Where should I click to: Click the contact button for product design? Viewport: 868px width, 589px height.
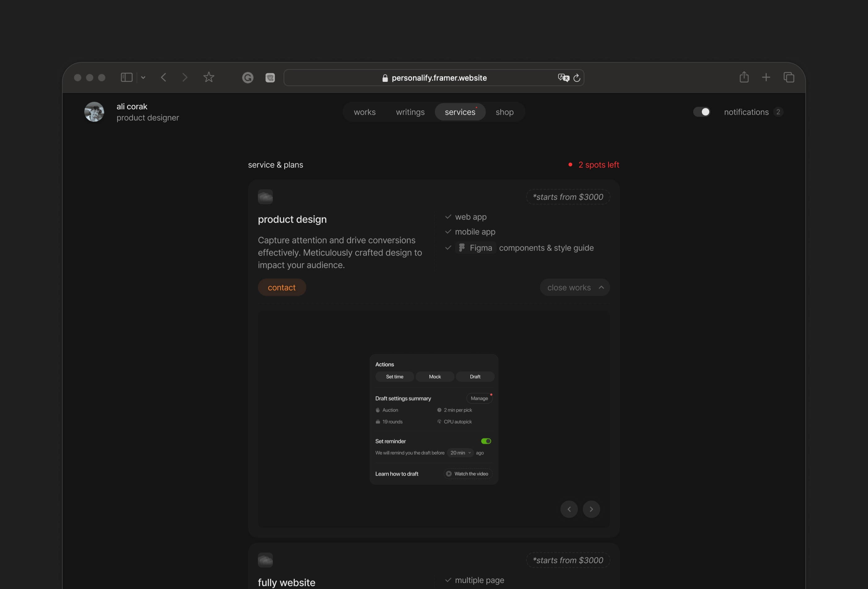tap(281, 287)
